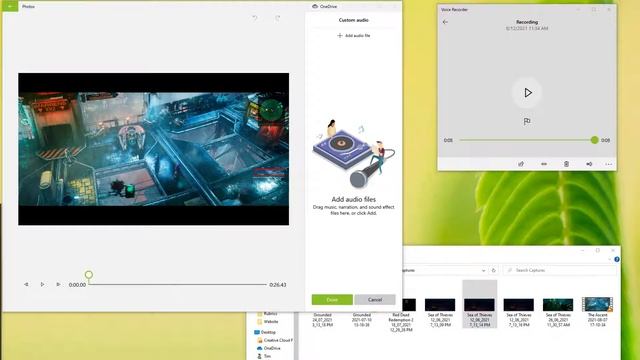
Task: Play the recording in Voice Recorder
Action: 527,93
